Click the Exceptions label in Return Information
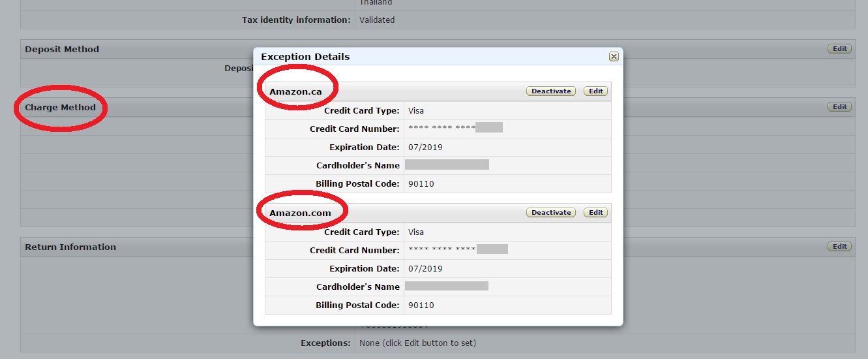Image resolution: width=868 pixels, height=359 pixels. click(x=325, y=343)
